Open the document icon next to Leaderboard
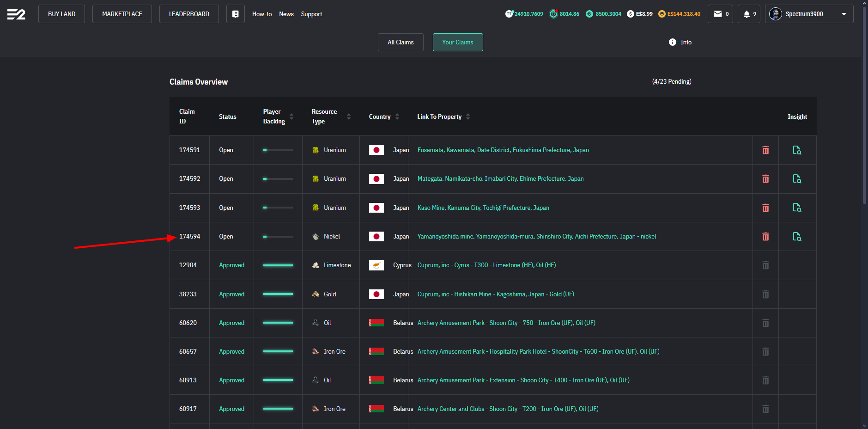Viewport: 868px width, 429px height. [235, 14]
